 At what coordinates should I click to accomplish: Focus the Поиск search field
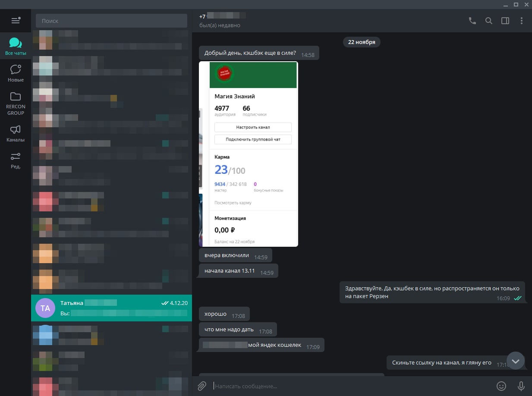point(111,21)
